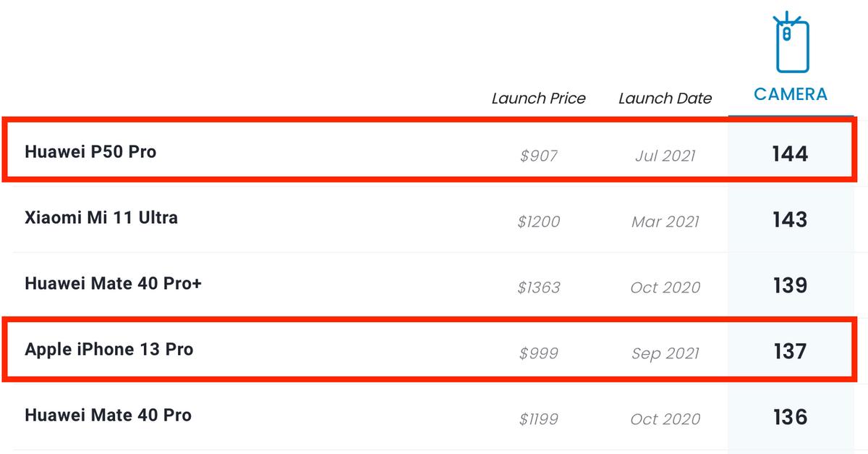Viewport: 868px width, 454px height.
Task: Click the $1363 launch price
Action: tap(539, 287)
